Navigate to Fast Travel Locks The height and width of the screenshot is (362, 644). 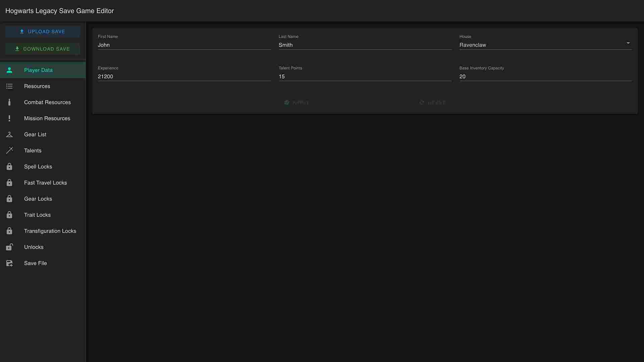43,183
